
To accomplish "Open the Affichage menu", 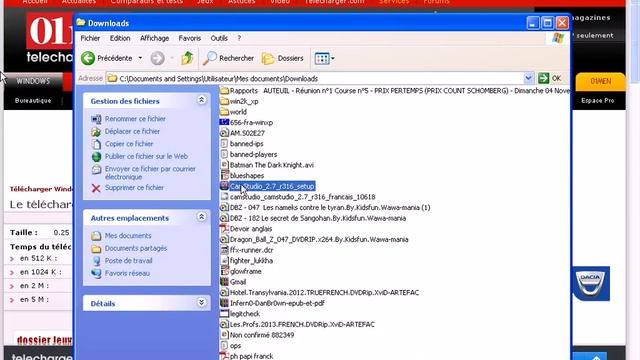I will point(154,38).
